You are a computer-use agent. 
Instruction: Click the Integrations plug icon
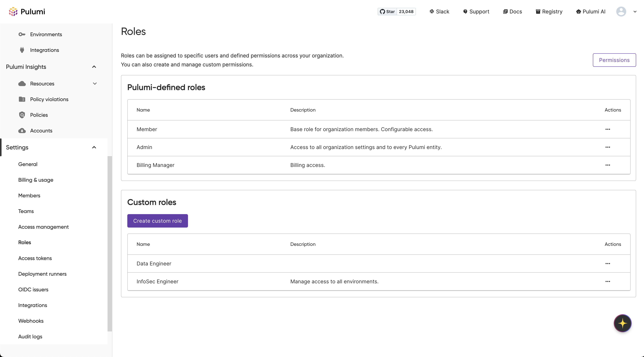[x=22, y=50]
